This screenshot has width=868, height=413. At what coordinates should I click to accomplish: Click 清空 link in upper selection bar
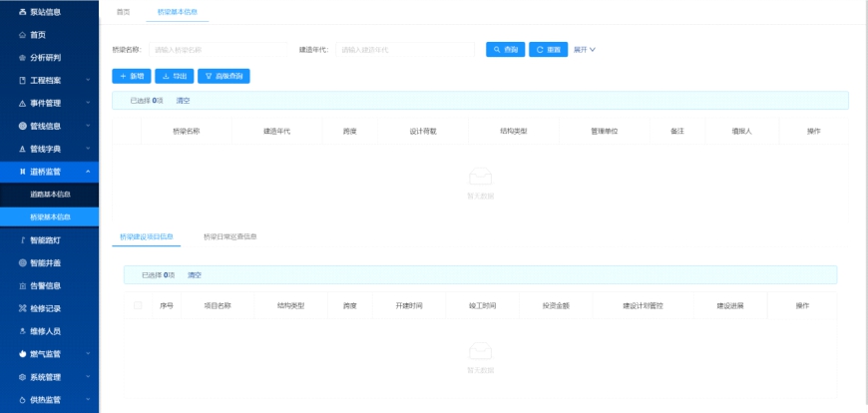[183, 101]
